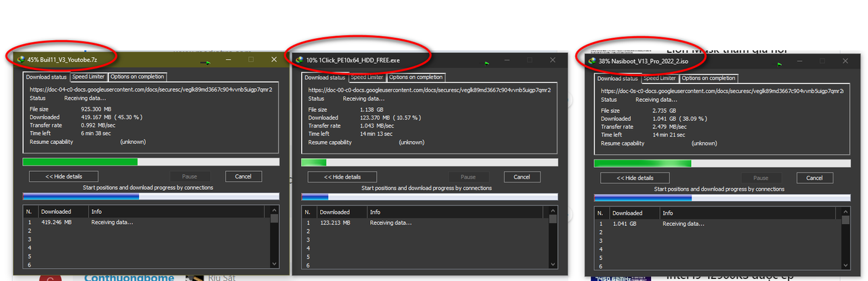Hide details in the Nasiboot_V13_Pro_2022_2.iso window
The height and width of the screenshot is (281, 868).
tap(635, 178)
